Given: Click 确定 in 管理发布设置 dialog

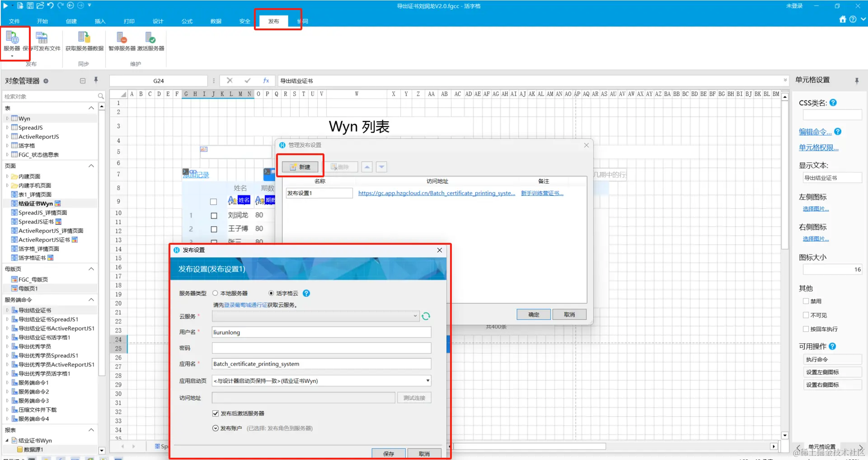Looking at the screenshot, I should click(534, 314).
